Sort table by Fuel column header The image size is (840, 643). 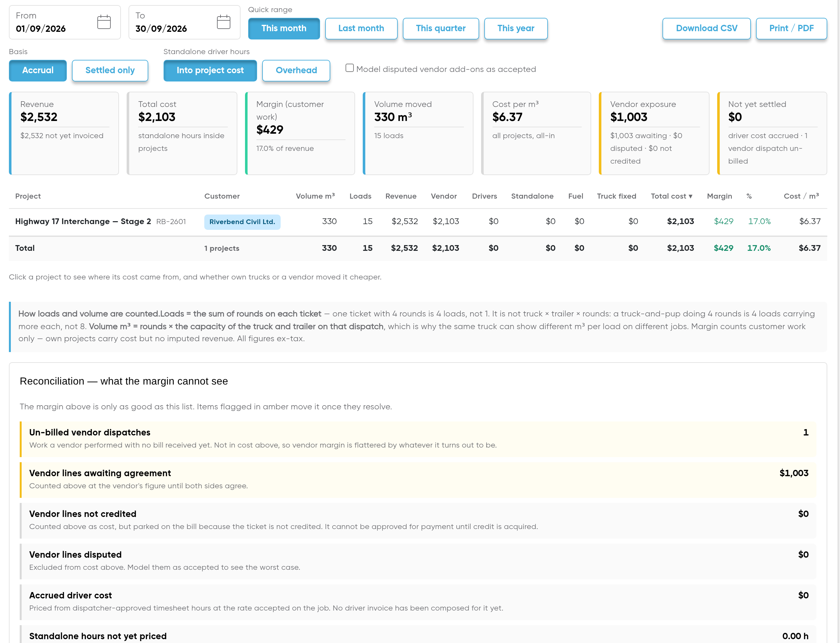[576, 196]
